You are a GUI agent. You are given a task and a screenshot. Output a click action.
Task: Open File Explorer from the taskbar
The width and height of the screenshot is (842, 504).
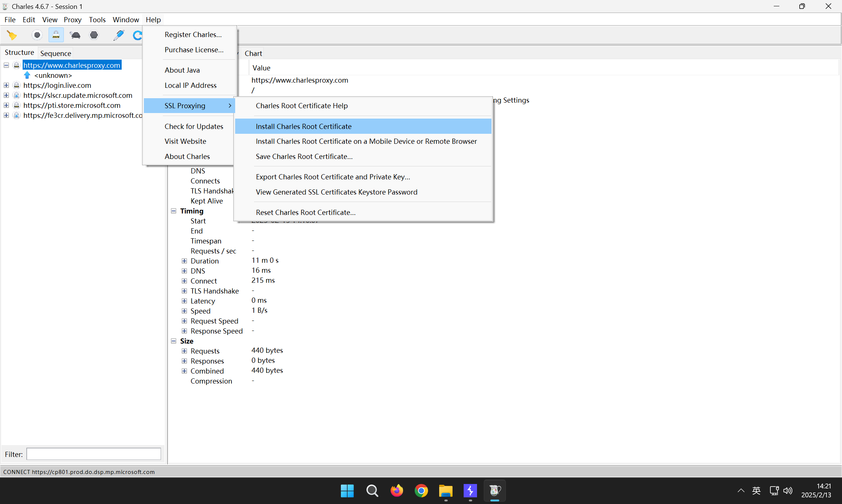point(445,491)
